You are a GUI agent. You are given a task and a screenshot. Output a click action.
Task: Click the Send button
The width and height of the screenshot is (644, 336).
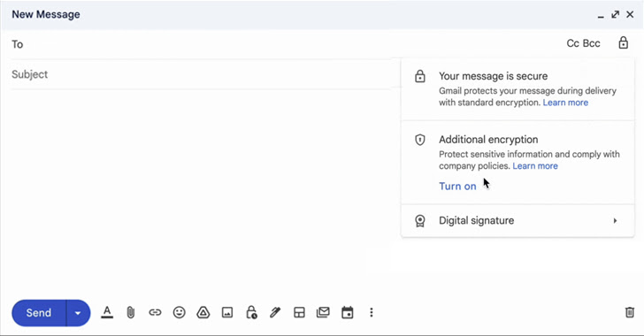point(39,313)
